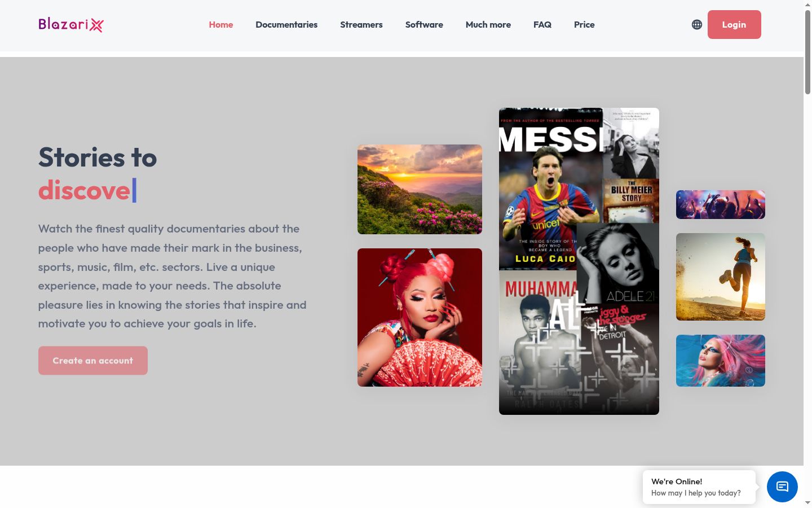Open the language globe selector
The width and height of the screenshot is (812, 508).
697,24
